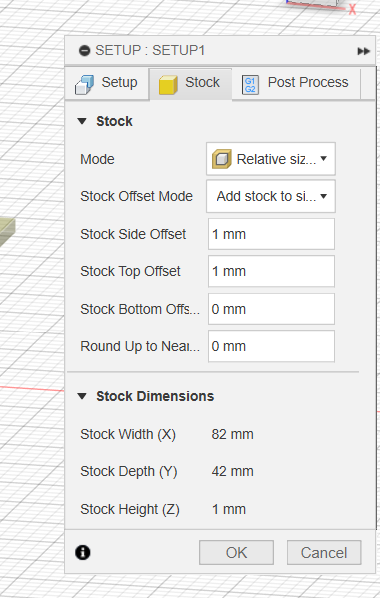This screenshot has height=598, width=380.
Task: Click the info icon at dialog bottom
Action: [x=83, y=552]
